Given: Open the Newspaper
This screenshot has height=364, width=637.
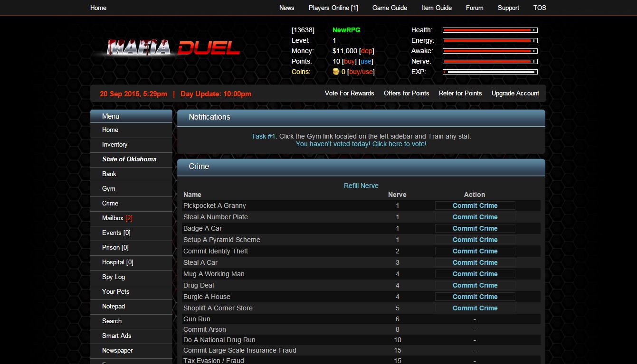Looking at the screenshot, I should (131, 351).
